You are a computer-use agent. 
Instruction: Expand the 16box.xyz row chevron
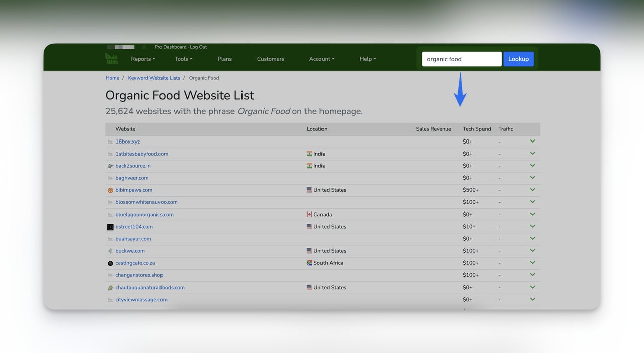point(532,141)
